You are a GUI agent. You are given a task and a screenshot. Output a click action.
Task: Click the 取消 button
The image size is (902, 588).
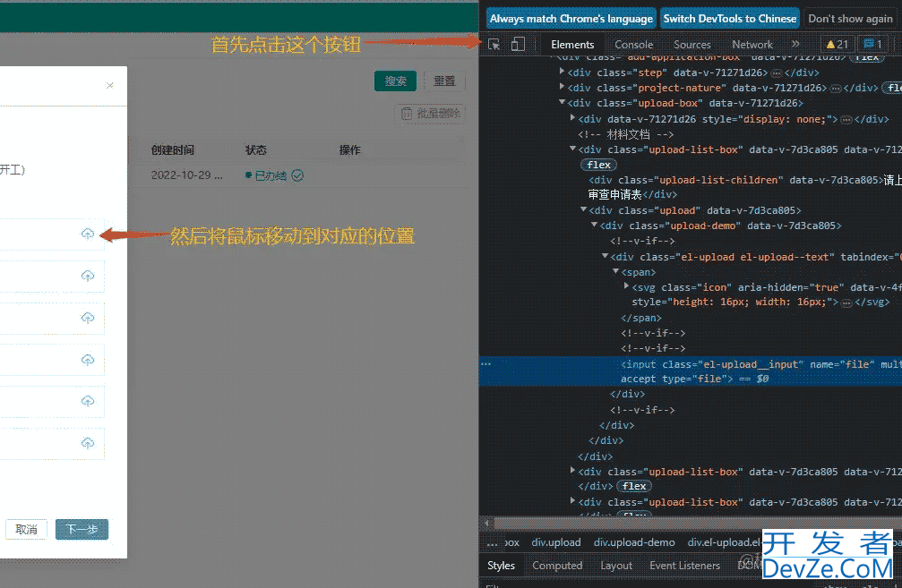pyautogui.click(x=27, y=529)
